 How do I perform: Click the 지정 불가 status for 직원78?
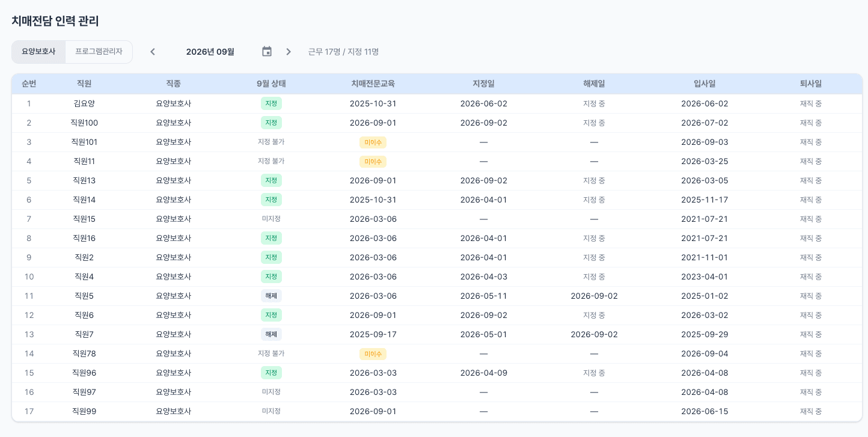(x=271, y=353)
